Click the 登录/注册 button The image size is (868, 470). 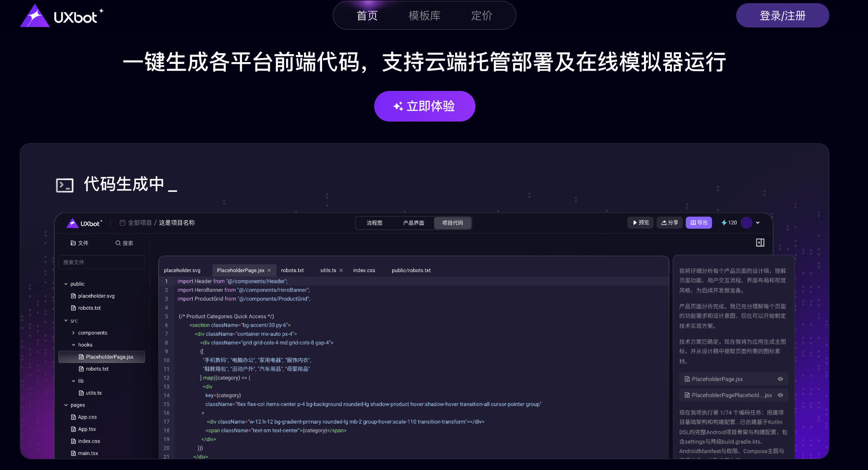click(783, 15)
